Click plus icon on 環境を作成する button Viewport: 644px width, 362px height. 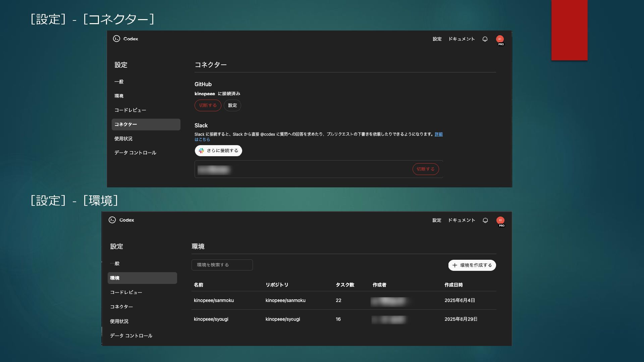pyautogui.click(x=455, y=265)
